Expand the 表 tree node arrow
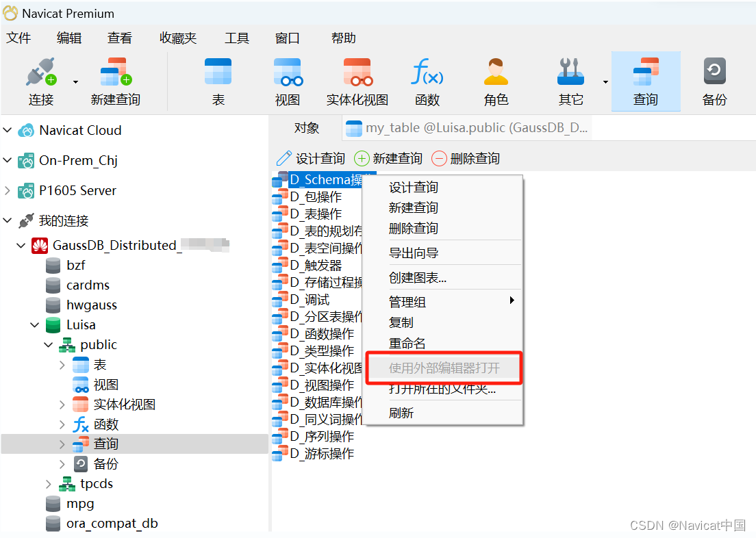The image size is (756, 538). pyautogui.click(x=62, y=365)
